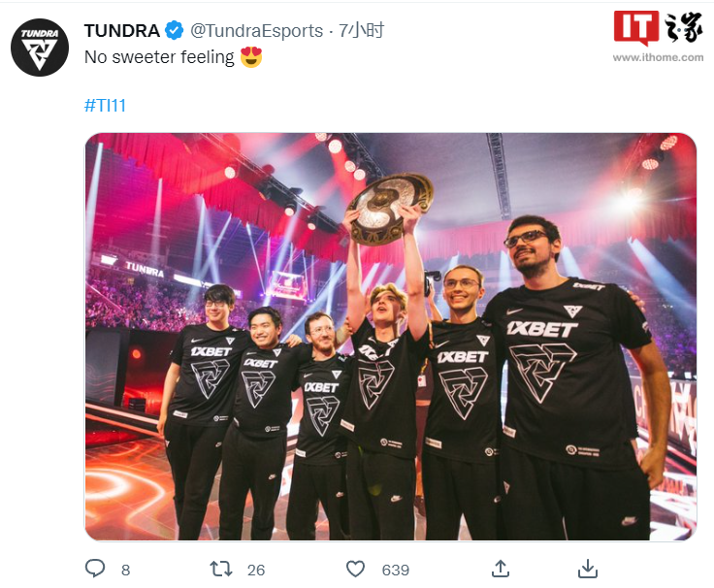
Task: Click the heart-eyes emoji in tweet
Action: [251, 57]
